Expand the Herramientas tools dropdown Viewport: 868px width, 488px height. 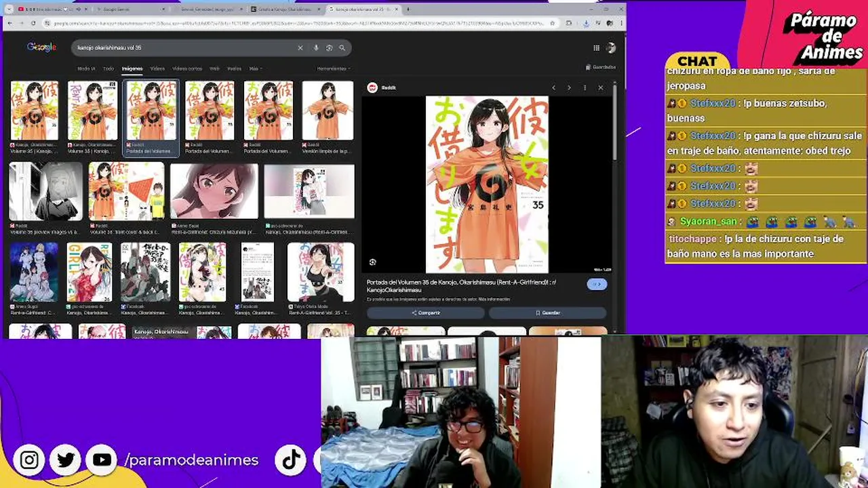[x=334, y=68]
